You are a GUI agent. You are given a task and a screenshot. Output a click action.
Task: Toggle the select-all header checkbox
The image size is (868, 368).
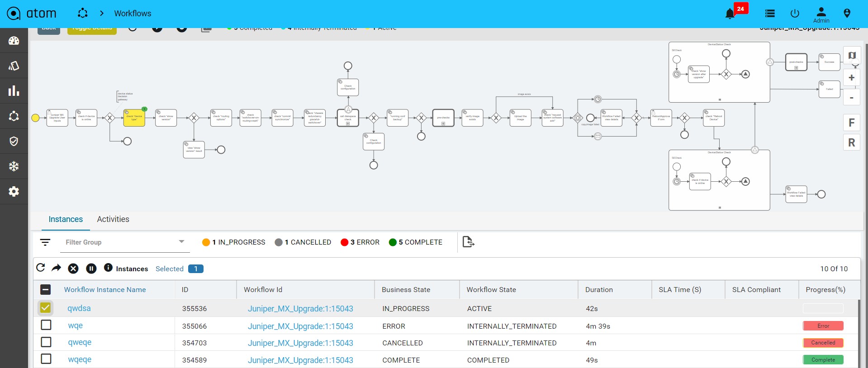tap(46, 289)
